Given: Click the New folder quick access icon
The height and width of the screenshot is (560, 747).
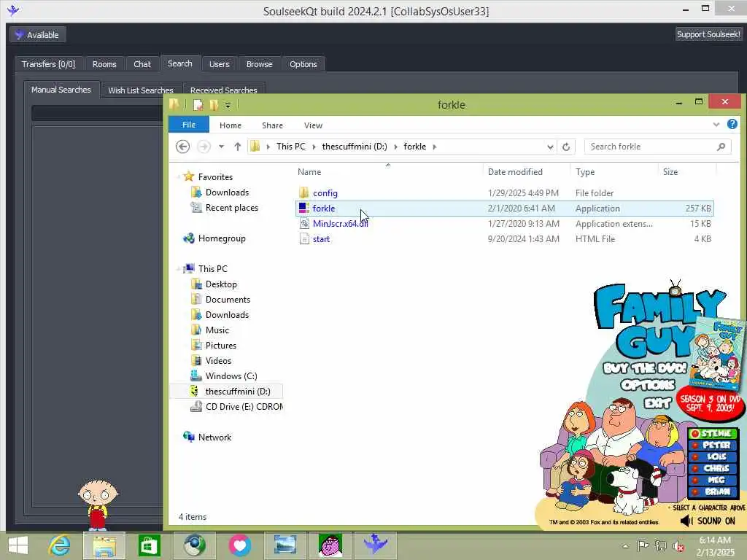Looking at the screenshot, I should [214, 105].
